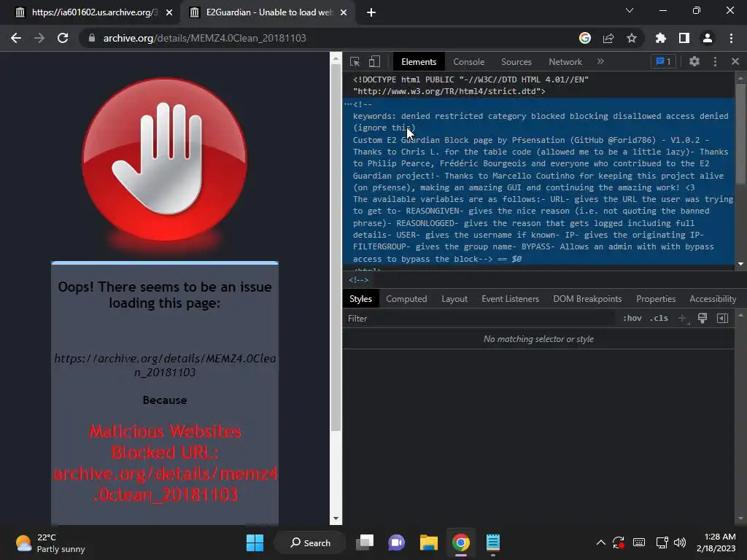This screenshot has width=747, height=560.
Task: Toggle rendering emulations paintbrush icon
Action: point(703,318)
